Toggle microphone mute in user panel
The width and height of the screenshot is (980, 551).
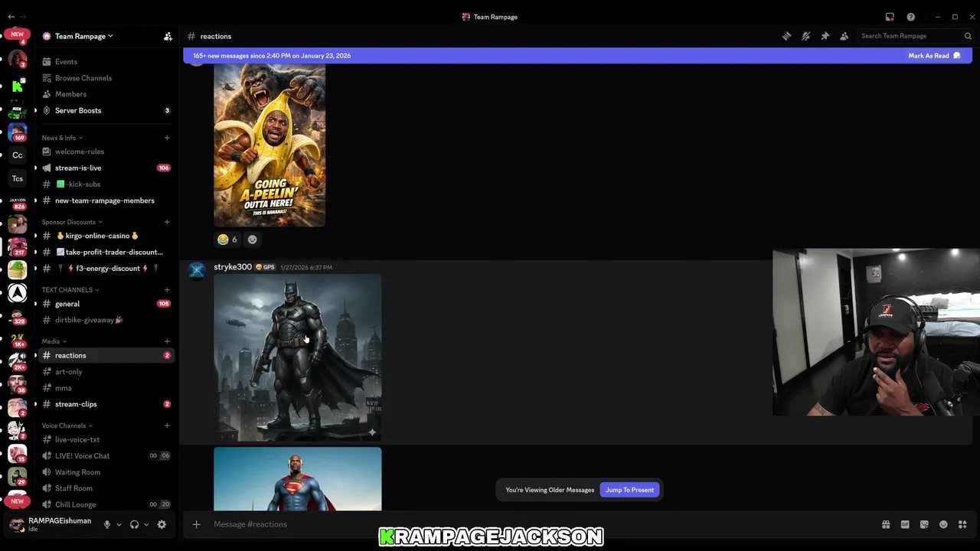coord(107,524)
